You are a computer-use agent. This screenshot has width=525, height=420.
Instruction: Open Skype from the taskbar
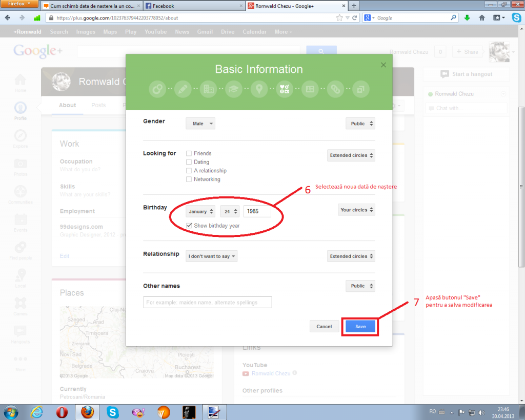(113, 412)
